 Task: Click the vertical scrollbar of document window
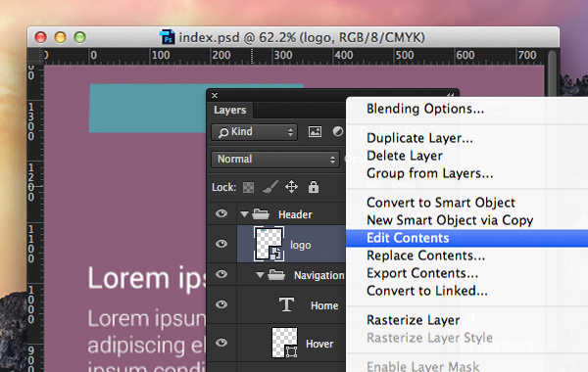coord(552,74)
